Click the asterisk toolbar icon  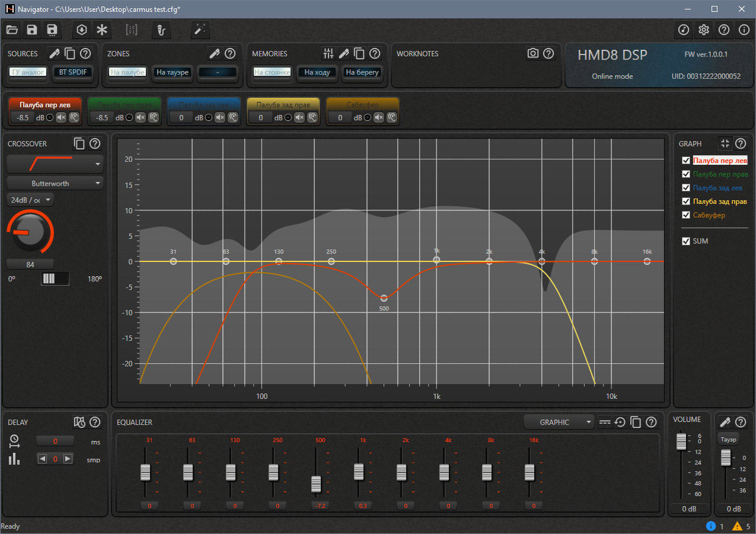[103, 30]
